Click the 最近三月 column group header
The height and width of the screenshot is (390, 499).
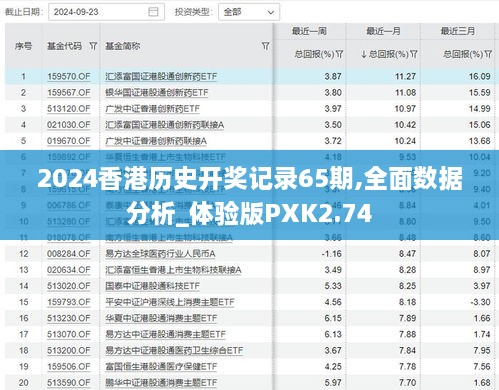[x=457, y=31]
